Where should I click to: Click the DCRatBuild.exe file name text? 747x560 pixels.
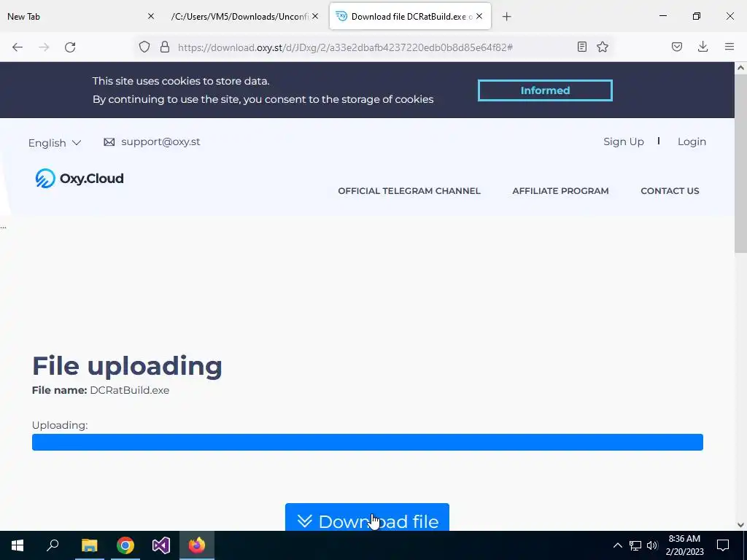point(130,391)
